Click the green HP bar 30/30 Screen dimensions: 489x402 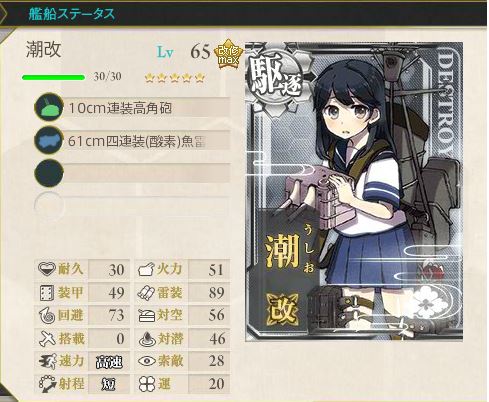(x=53, y=78)
